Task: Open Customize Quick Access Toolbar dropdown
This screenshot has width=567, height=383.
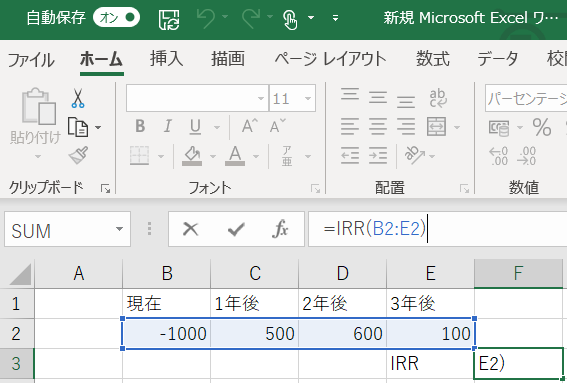Action: click(x=336, y=17)
